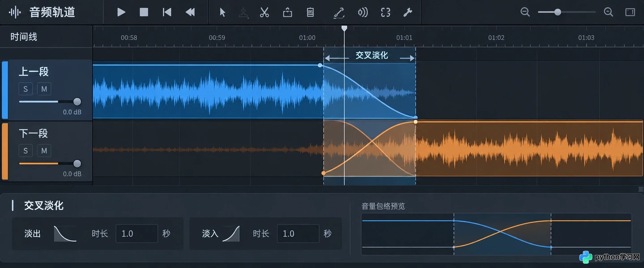Image resolution: width=644 pixels, height=268 pixels.
Task: Mute the 下一段 track
Action: (x=44, y=151)
